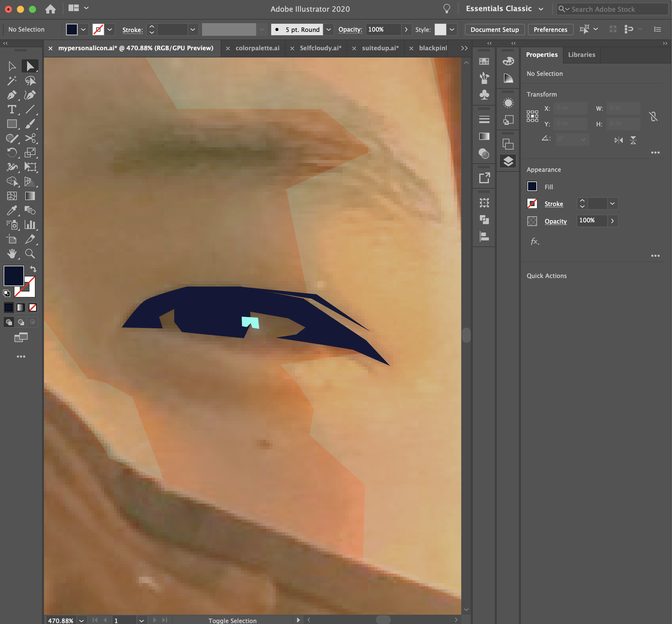672x624 pixels.
Task: Click Preferences button
Action: (x=550, y=29)
